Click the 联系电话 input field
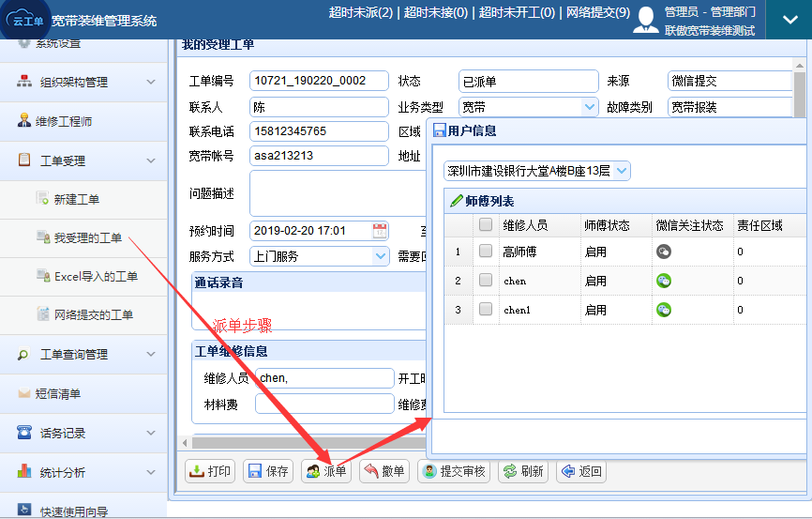This screenshot has width=812, height=519. (319, 131)
